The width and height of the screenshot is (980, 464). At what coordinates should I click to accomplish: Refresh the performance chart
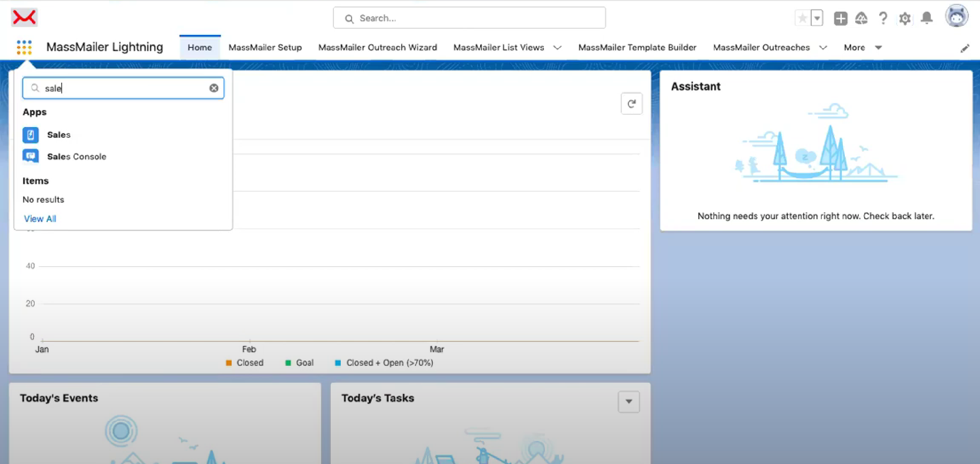pyautogui.click(x=631, y=103)
